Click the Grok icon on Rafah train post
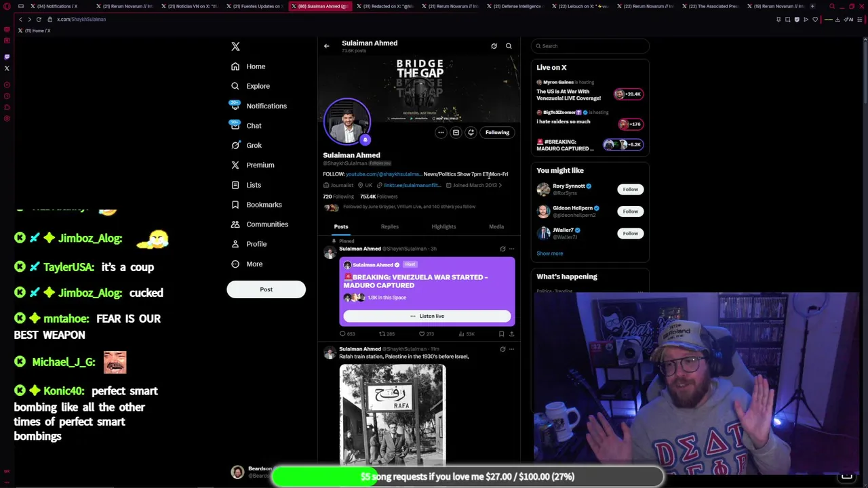868x488 pixels. [x=502, y=349]
